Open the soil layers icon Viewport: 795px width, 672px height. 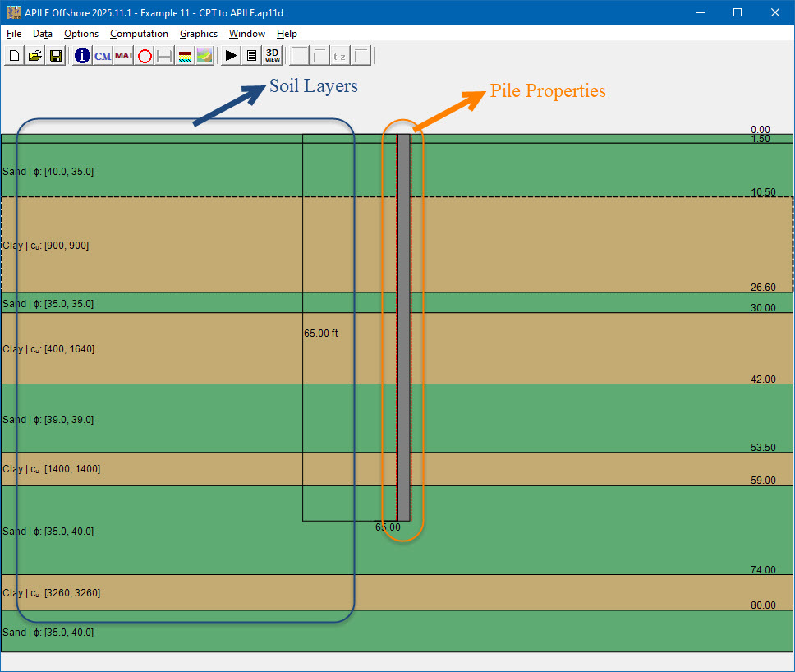pos(185,55)
